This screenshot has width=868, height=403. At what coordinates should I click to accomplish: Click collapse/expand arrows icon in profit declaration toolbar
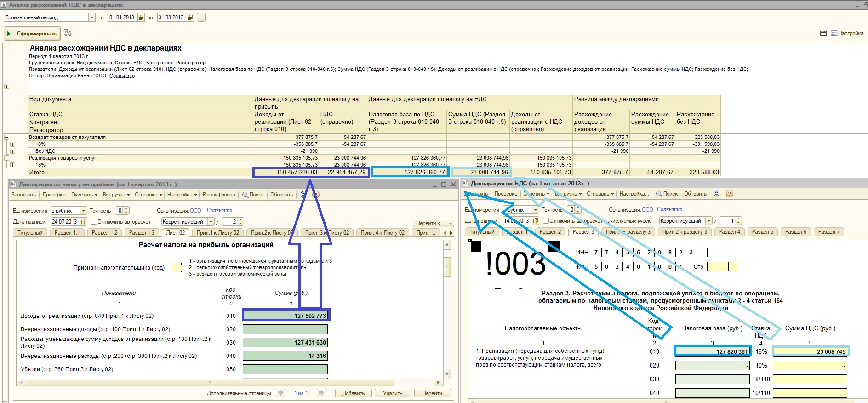[x=303, y=195]
